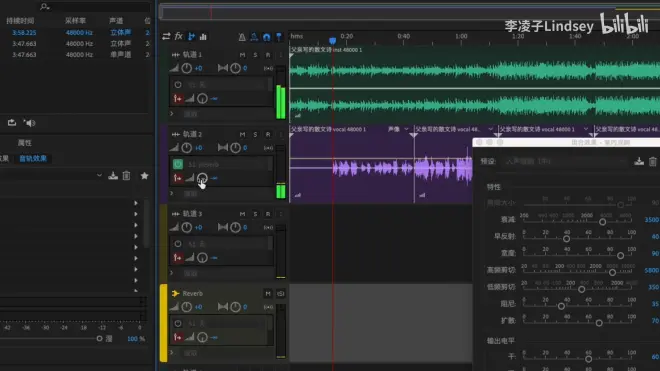Solo 轨道 1 with S button
The image size is (660, 371).
[x=255, y=55]
